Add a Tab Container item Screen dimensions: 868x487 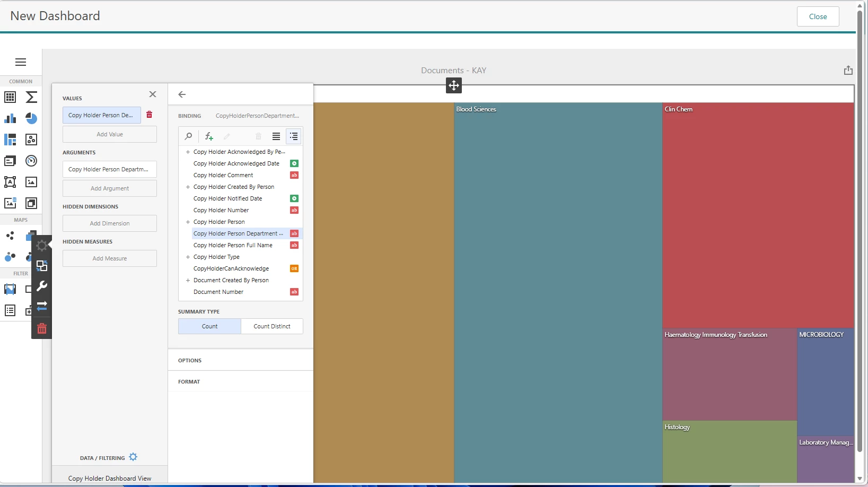31,203
